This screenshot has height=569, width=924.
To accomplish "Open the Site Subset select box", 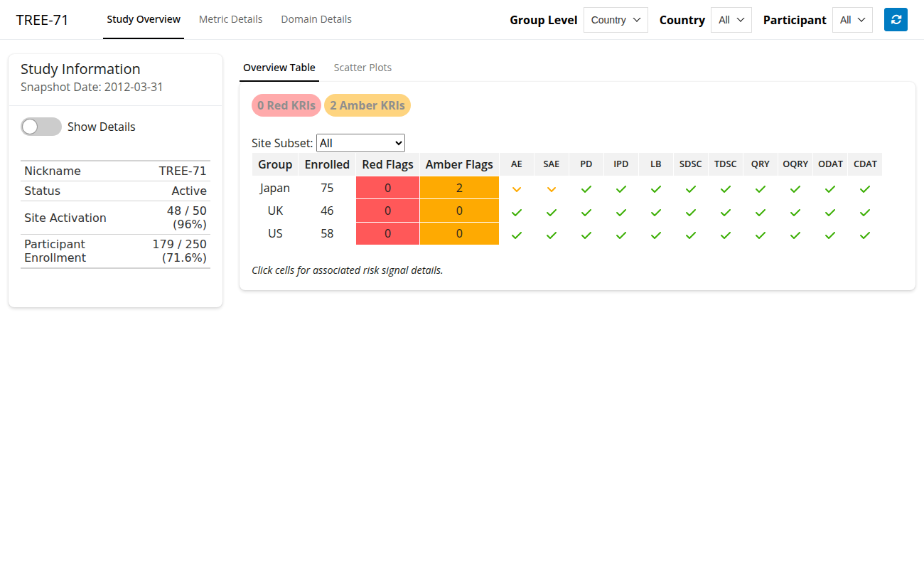I will pyautogui.click(x=360, y=143).
